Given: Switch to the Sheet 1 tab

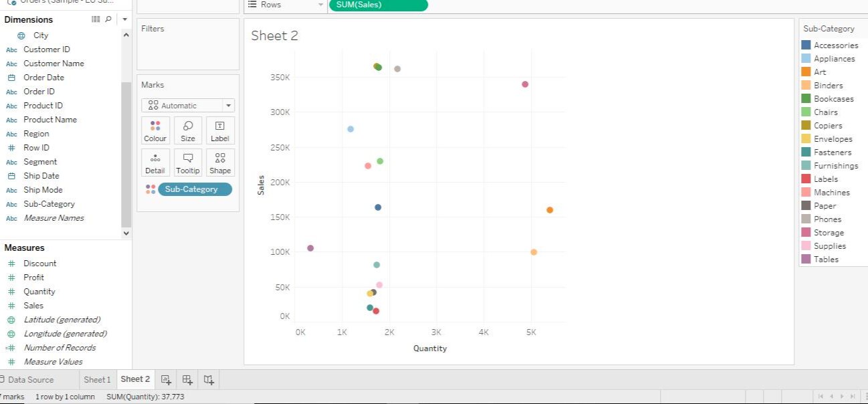Looking at the screenshot, I should (x=98, y=379).
